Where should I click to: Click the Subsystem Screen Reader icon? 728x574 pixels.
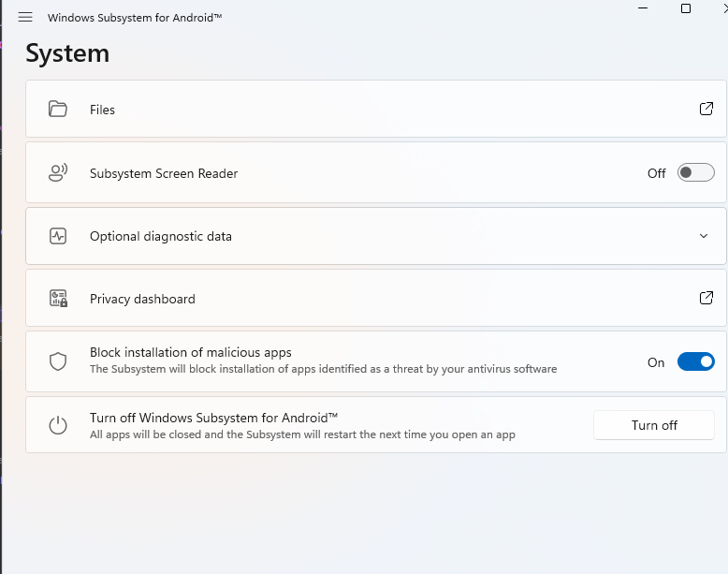pyautogui.click(x=58, y=172)
